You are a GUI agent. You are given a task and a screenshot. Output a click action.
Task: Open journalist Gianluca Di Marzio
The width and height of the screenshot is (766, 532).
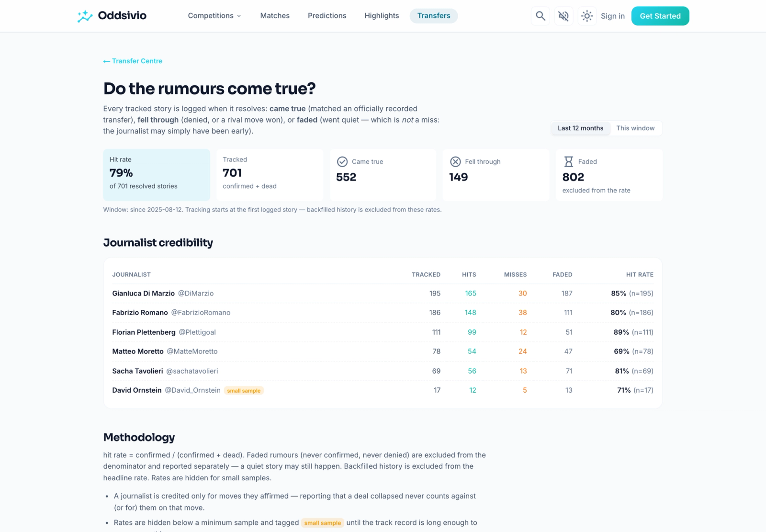[x=144, y=294]
